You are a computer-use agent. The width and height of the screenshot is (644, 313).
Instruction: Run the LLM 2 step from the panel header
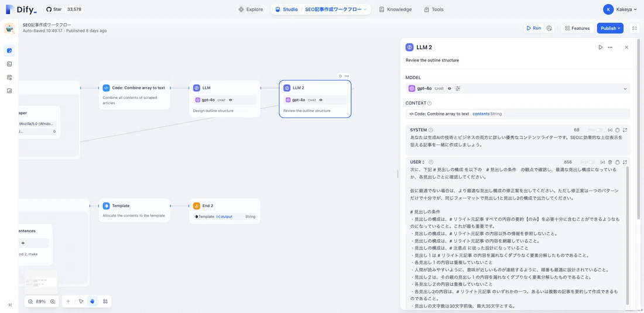point(601,47)
